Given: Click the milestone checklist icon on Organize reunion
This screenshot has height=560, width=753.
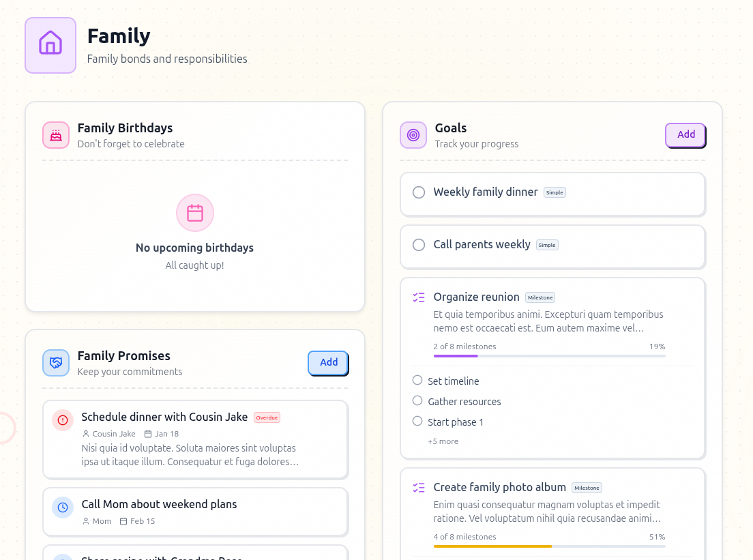Looking at the screenshot, I should (x=418, y=297).
